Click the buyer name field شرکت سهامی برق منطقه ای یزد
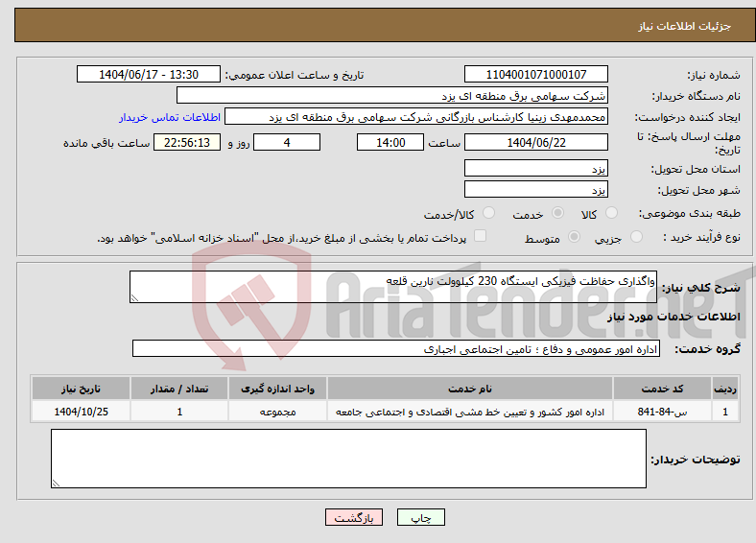The width and height of the screenshot is (756, 543). click(392, 96)
